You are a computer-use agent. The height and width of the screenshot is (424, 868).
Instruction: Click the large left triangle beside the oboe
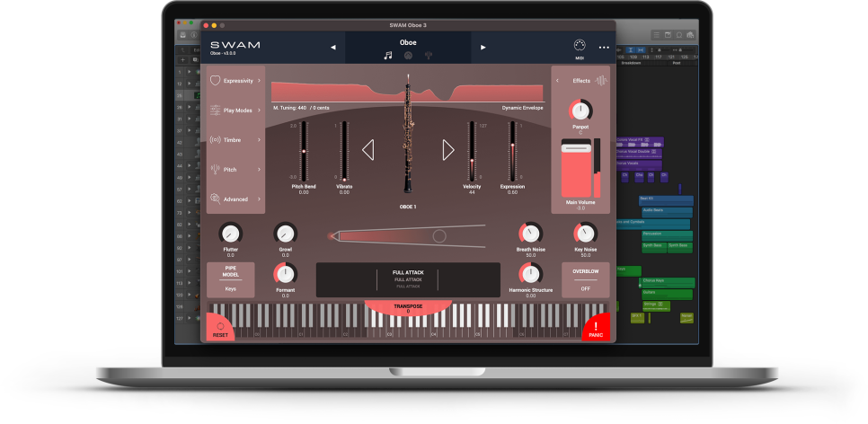(x=368, y=149)
